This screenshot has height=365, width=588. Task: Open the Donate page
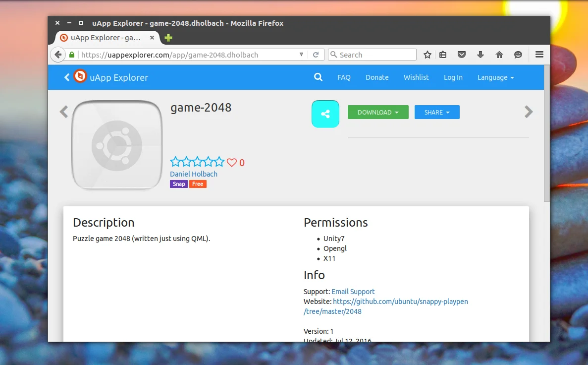coord(377,77)
